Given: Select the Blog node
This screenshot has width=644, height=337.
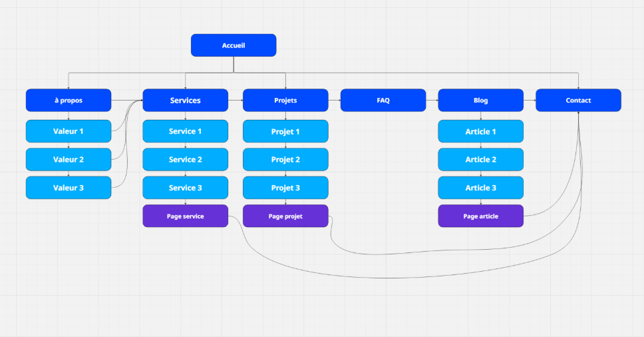Looking at the screenshot, I should click(480, 101).
